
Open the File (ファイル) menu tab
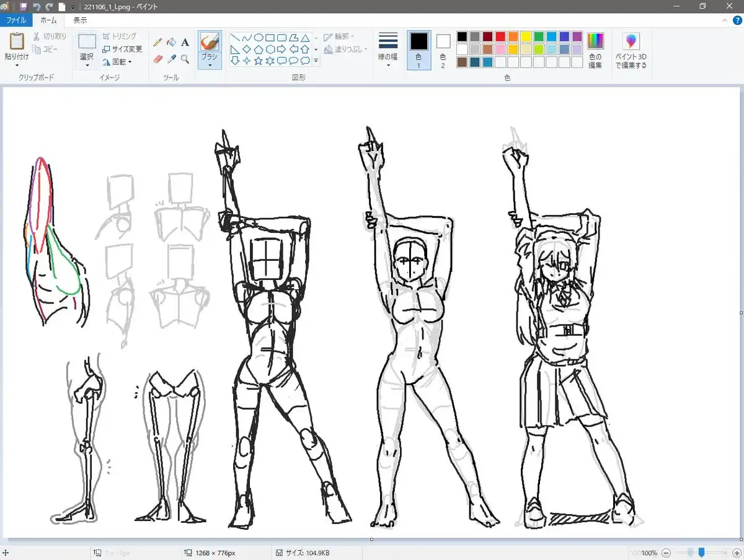pos(15,20)
